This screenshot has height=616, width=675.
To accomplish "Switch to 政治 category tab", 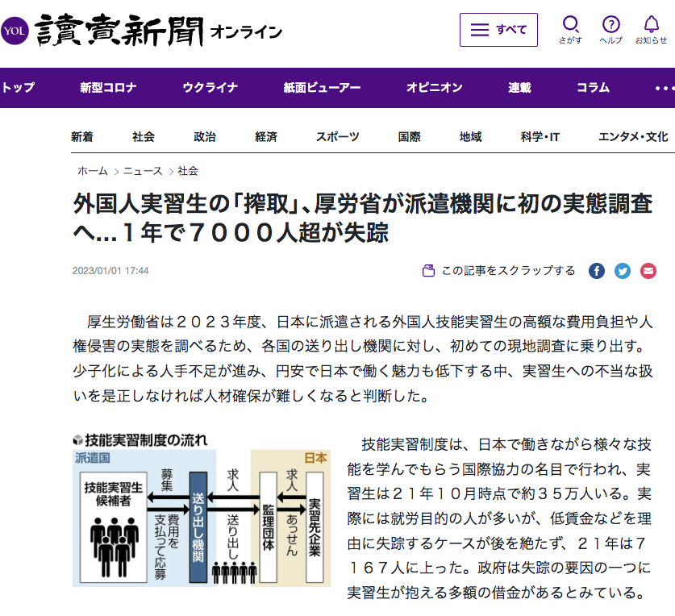I will coord(205,137).
